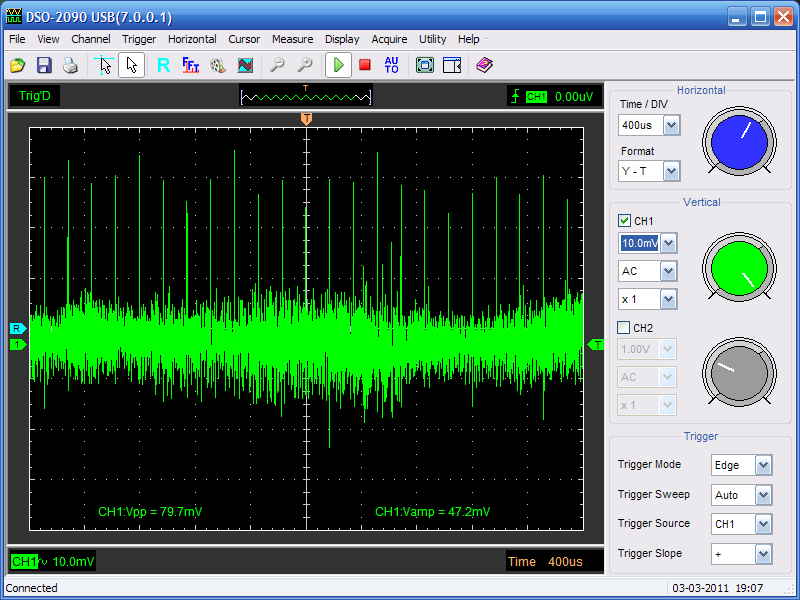The width and height of the screenshot is (800, 600).
Task: Run AUTO setup from the toolbar
Action: pos(391,65)
